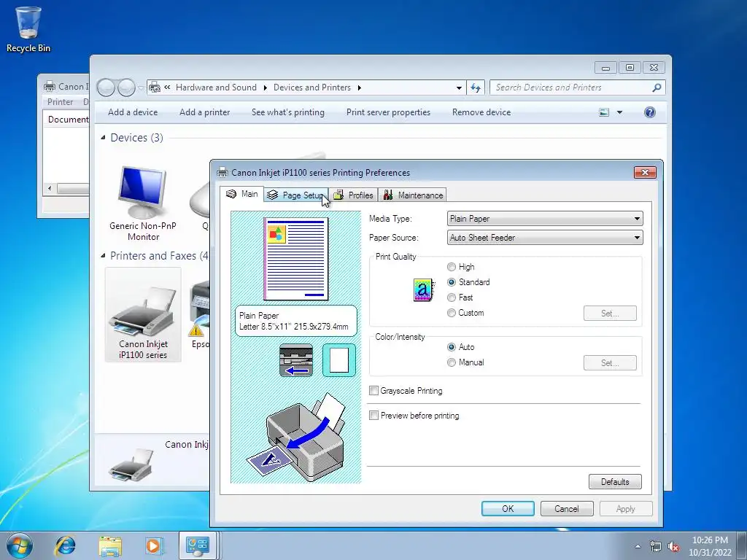Viewport: 747px width, 560px height.
Task: Switch to the Page Setup tab
Action: (296, 195)
